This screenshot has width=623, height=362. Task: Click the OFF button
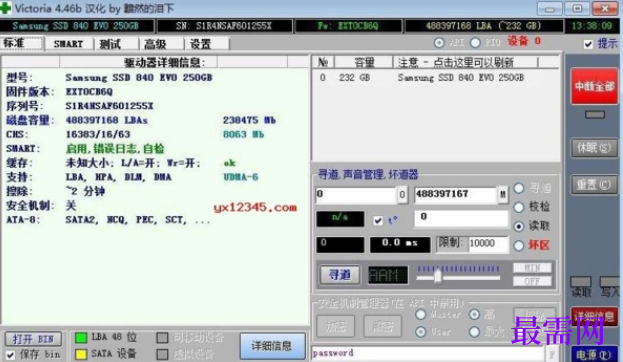coord(532,281)
